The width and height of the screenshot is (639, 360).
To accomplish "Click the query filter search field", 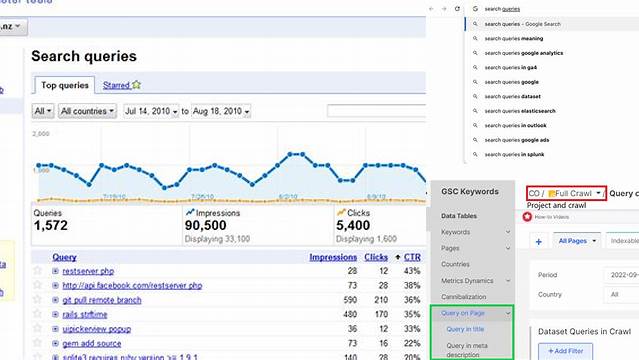I will pyautogui.click(x=377, y=111).
